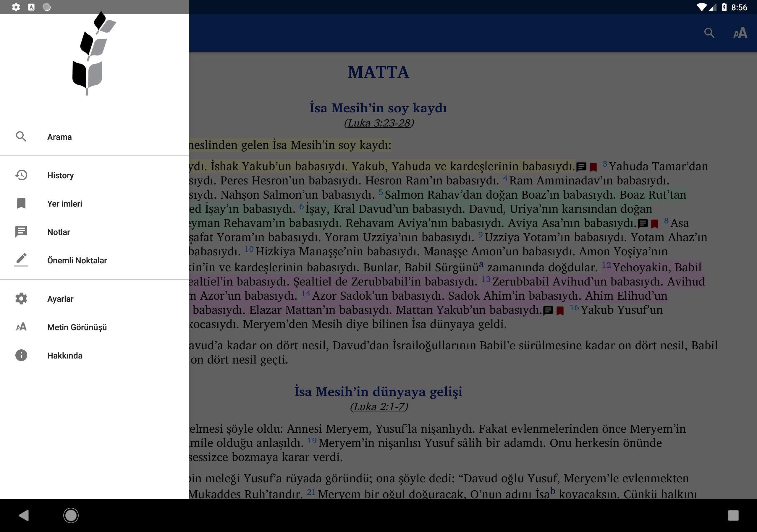Tap verse number 14 before Azor
The height and width of the screenshot is (532, 757).
pyautogui.click(x=306, y=293)
